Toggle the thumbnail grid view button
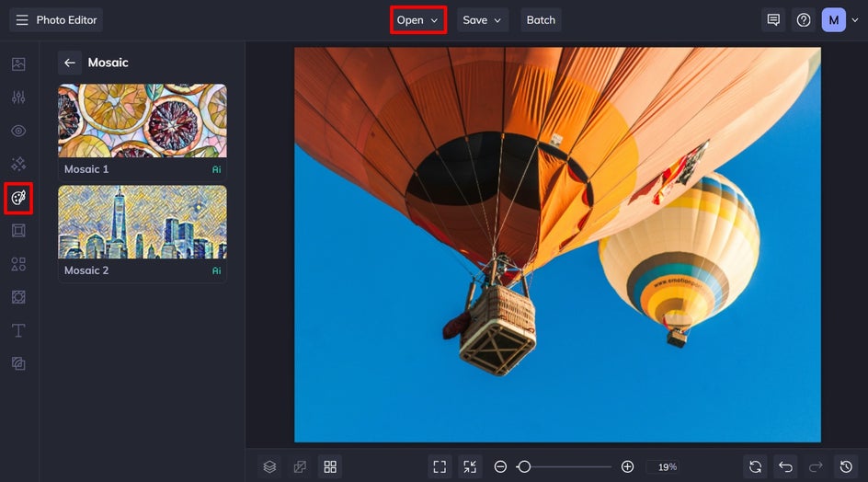Image resolution: width=868 pixels, height=482 pixels. 330,467
